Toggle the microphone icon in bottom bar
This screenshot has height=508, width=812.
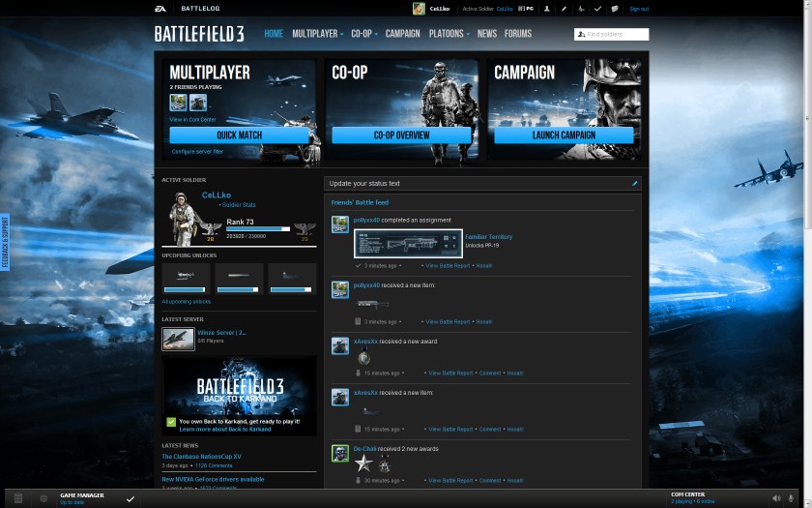tap(791, 498)
